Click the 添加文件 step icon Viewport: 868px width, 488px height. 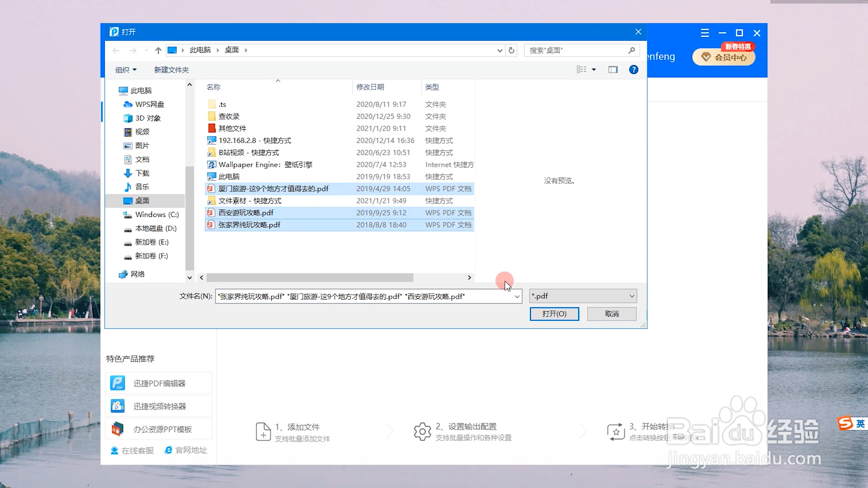point(263,432)
